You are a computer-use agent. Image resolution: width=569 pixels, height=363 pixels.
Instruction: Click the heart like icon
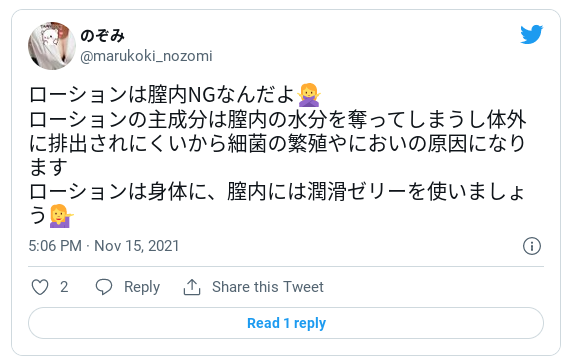pos(40,287)
